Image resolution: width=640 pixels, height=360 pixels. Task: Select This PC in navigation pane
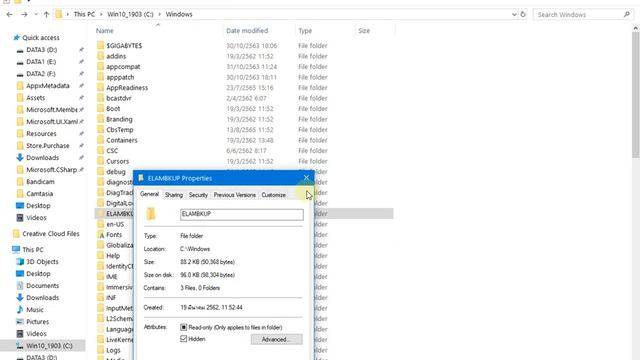[x=33, y=250]
